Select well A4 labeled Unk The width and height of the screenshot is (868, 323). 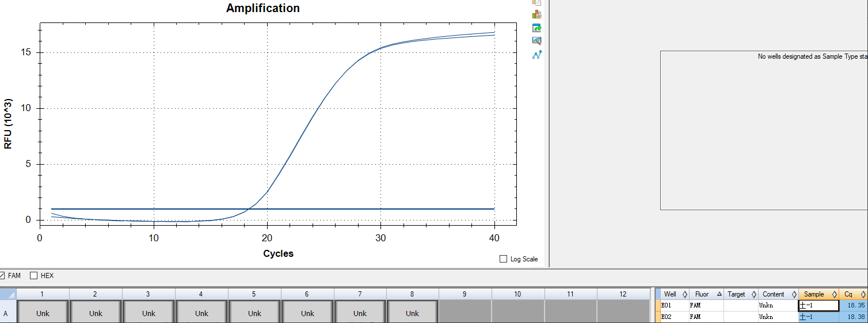pyautogui.click(x=201, y=313)
